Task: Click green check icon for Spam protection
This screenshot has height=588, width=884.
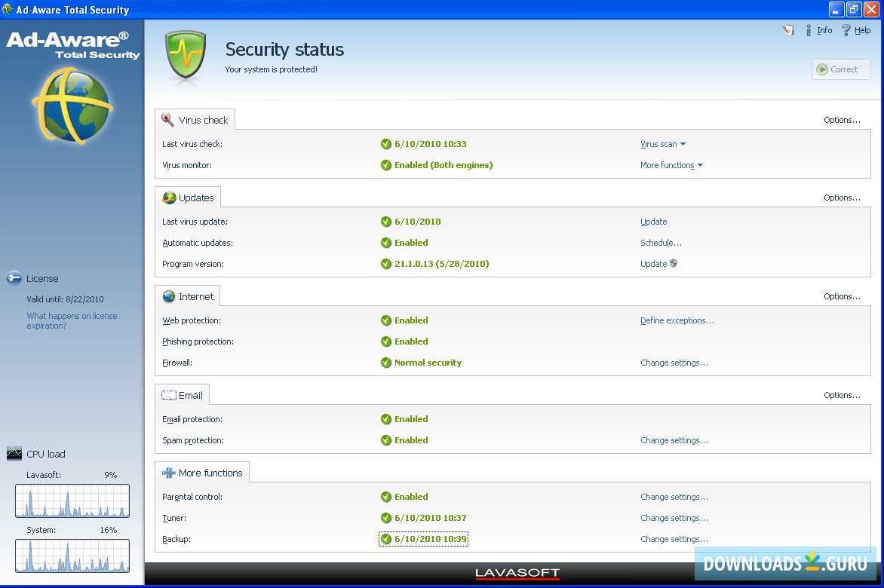Action: coord(385,440)
